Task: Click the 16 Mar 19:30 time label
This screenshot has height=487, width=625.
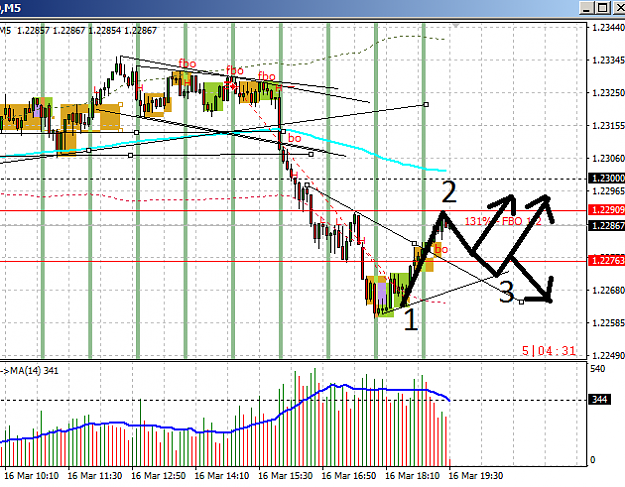Action: click(x=476, y=476)
